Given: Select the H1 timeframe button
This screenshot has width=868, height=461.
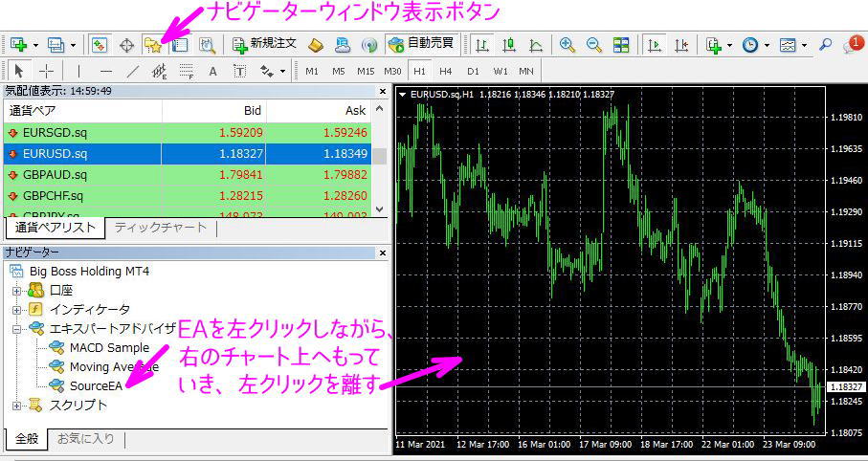Looking at the screenshot, I should 419,72.
